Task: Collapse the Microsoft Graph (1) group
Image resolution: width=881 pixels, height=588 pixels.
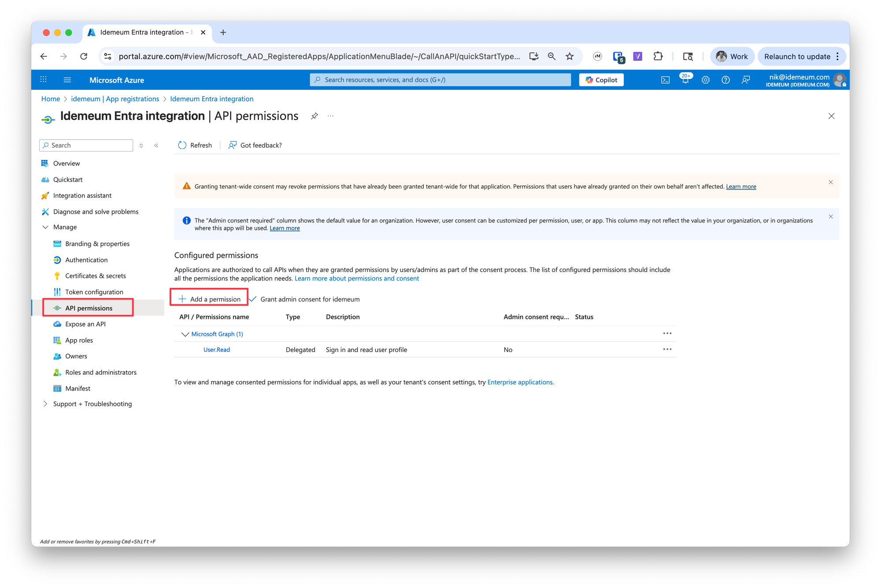Action: click(185, 334)
